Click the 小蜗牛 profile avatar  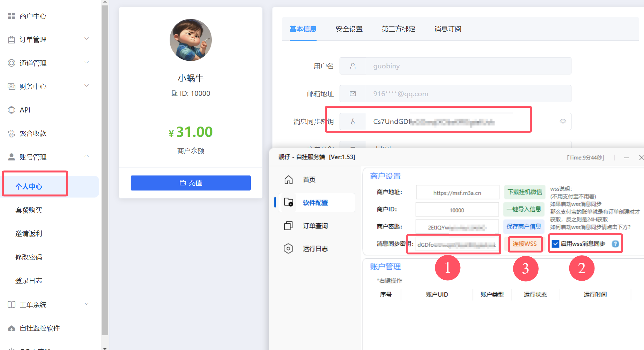pos(191,40)
